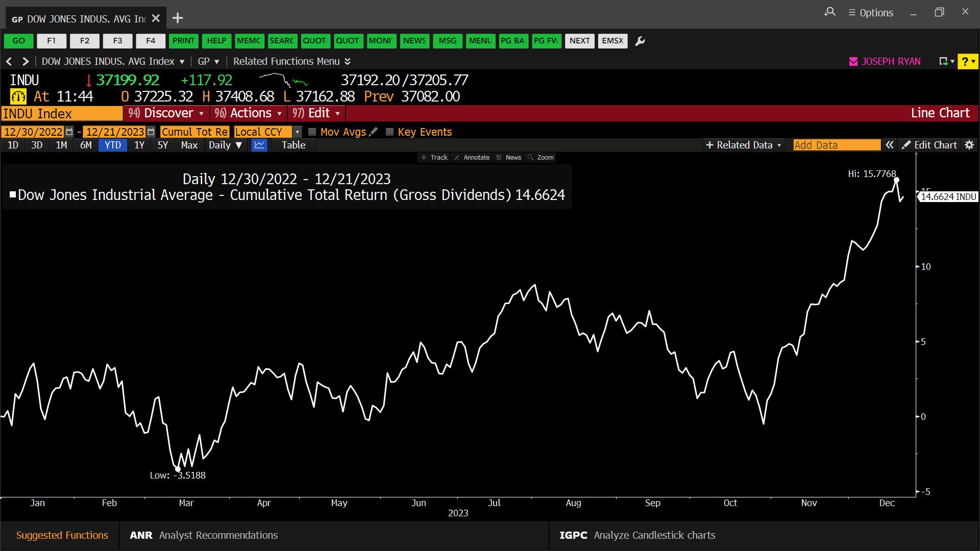
Task: Enable the Key Events checkbox
Action: coord(389,132)
